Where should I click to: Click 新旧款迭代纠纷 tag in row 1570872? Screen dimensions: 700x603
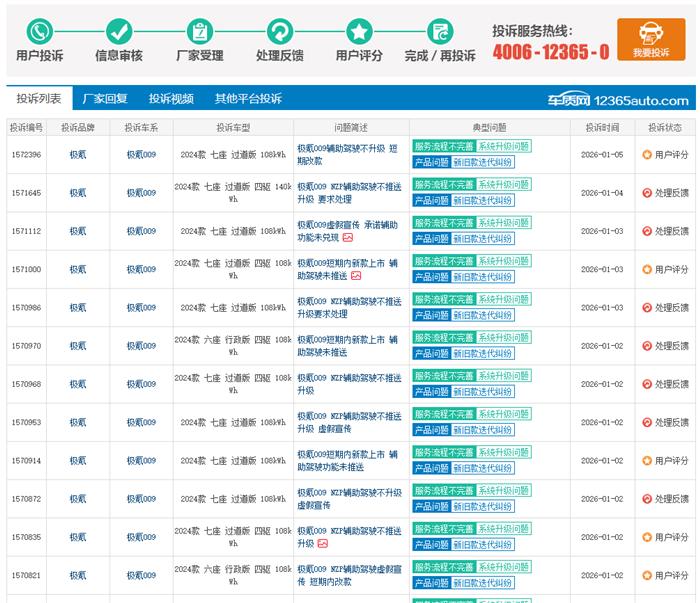(x=483, y=506)
